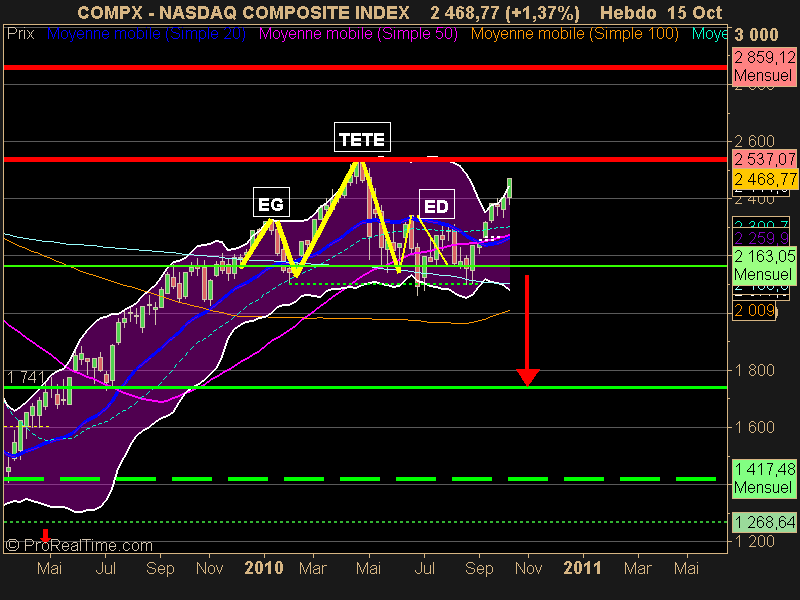
Task: Click 'Nov' after Sep 2010 on time axis
Action: (x=528, y=568)
